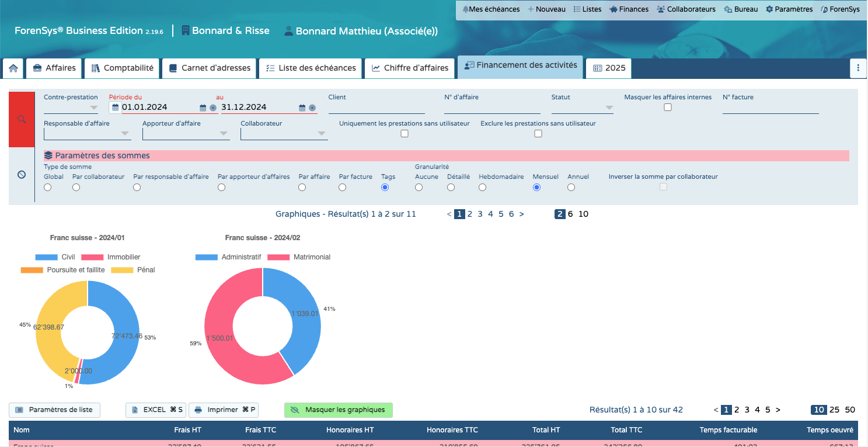Enable Masquer les affaires internes checkbox

pyautogui.click(x=668, y=108)
